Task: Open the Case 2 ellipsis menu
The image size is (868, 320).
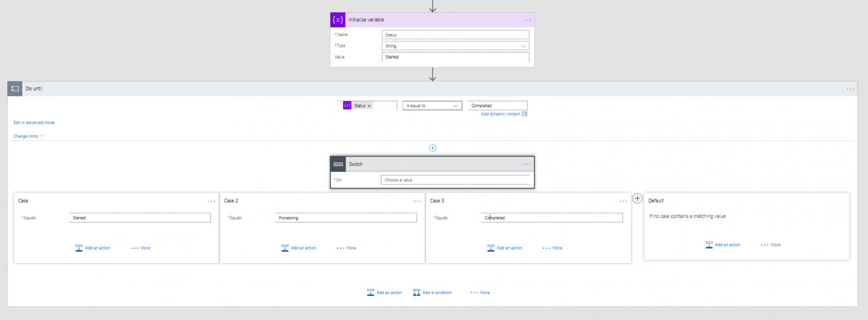Action: (x=417, y=201)
